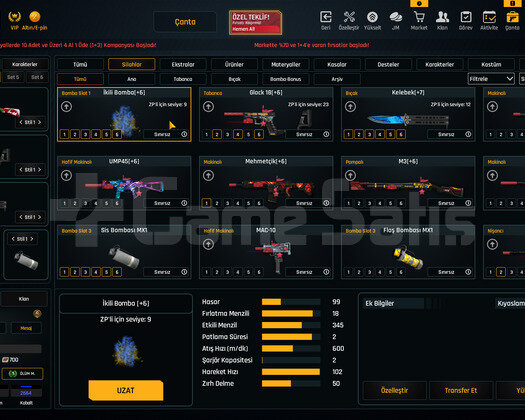Switch to the Ekstralar tab

coord(183,64)
